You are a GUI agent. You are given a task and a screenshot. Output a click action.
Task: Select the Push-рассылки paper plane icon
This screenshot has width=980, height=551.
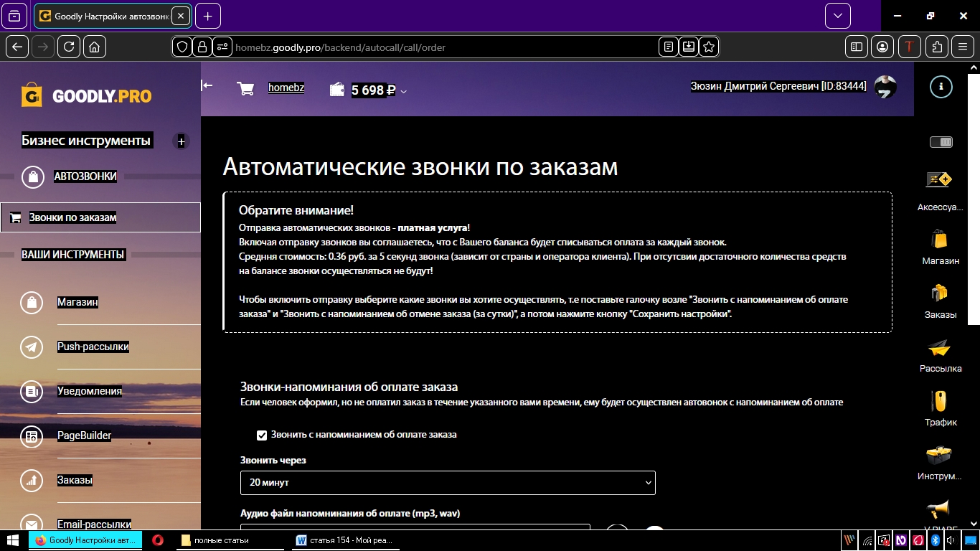tap(31, 347)
